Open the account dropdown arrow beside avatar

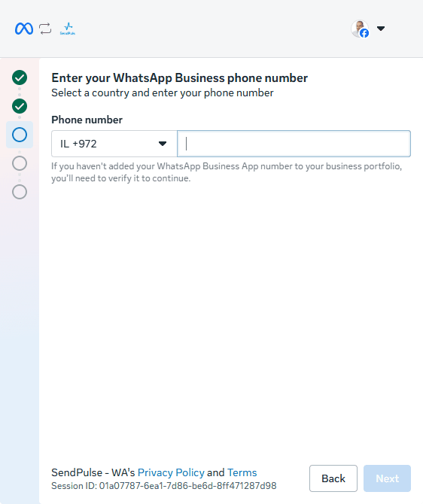pyautogui.click(x=381, y=29)
